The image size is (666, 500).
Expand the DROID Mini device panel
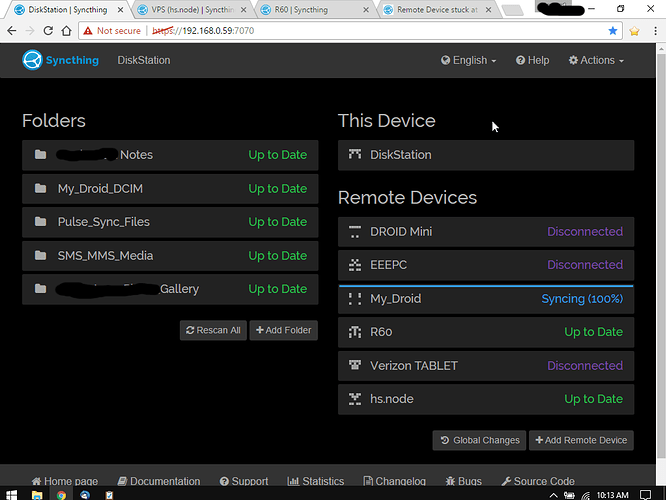486,232
